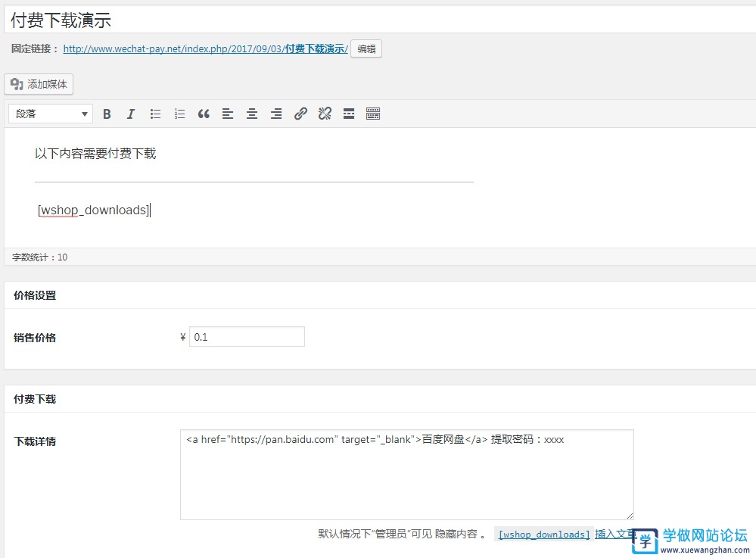The image size is (756, 558).
Task: Toggle the toolbar kitchen sink
Action: coord(372,114)
